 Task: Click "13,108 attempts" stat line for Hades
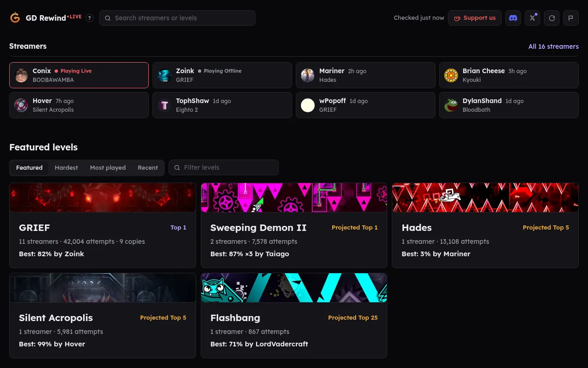[465, 241]
